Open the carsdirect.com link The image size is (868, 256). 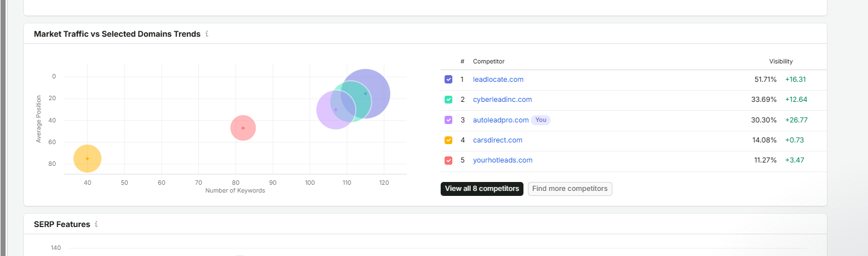tap(497, 140)
